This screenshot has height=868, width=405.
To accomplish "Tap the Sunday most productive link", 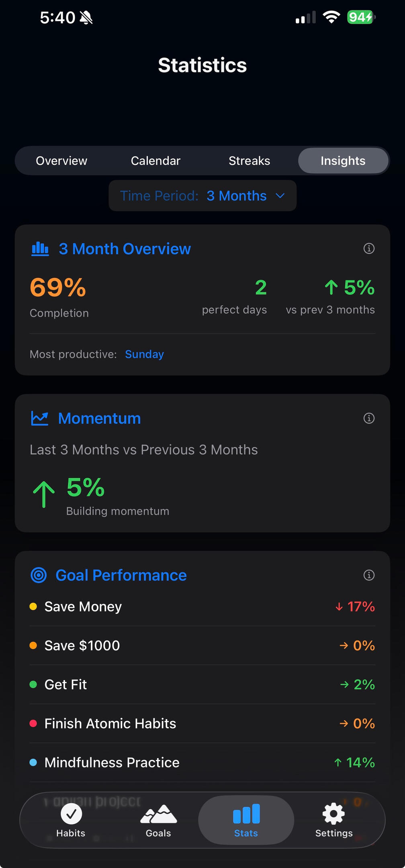I will 144,354.
